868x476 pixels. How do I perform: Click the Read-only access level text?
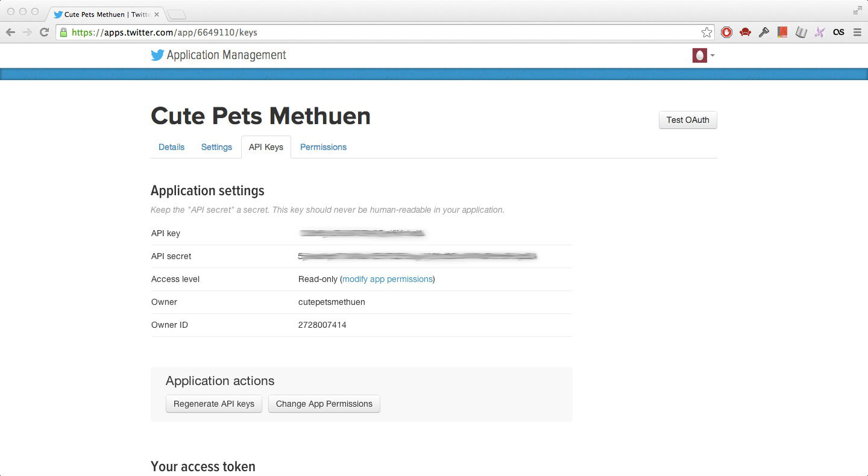tap(318, 279)
